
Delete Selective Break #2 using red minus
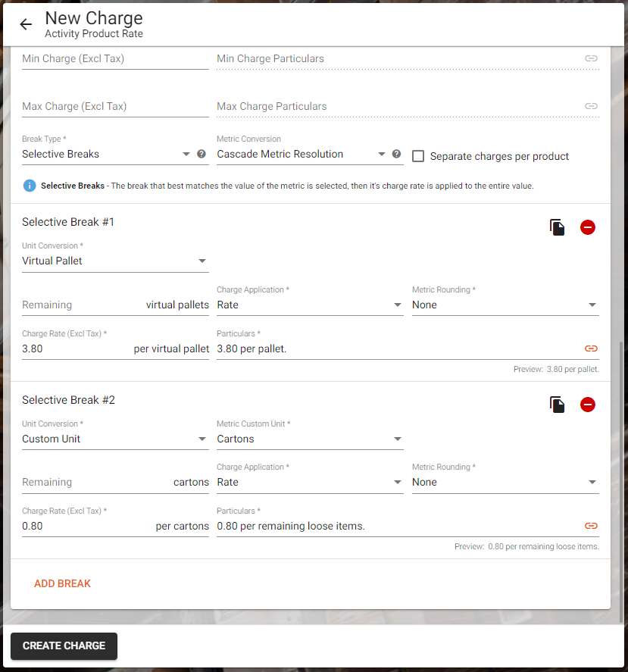[x=588, y=405]
